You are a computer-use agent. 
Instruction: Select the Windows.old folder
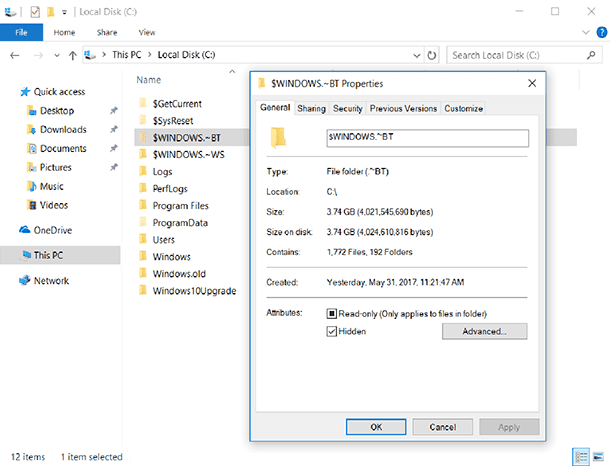click(x=179, y=274)
